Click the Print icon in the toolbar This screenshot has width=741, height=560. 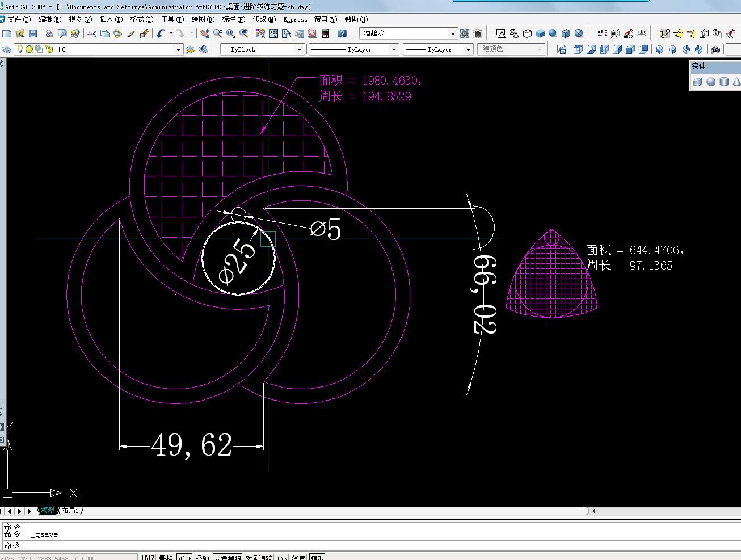point(49,34)
